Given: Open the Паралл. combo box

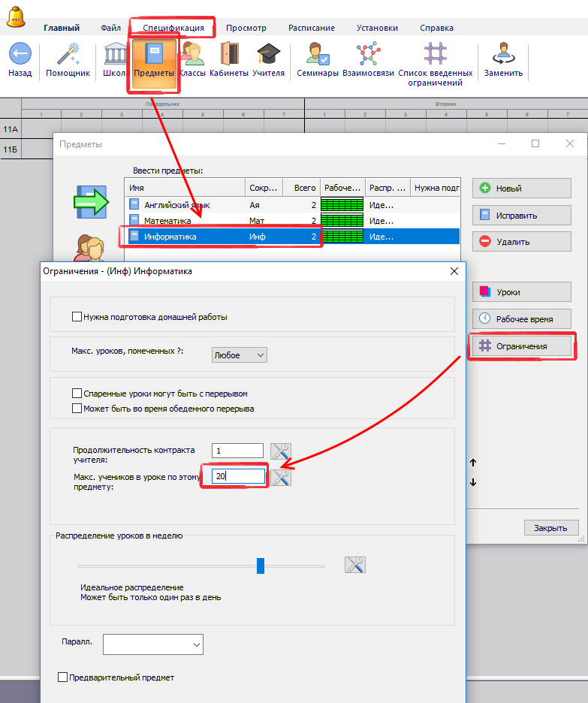Looking at the screenshot, I should tap(153, 644).
